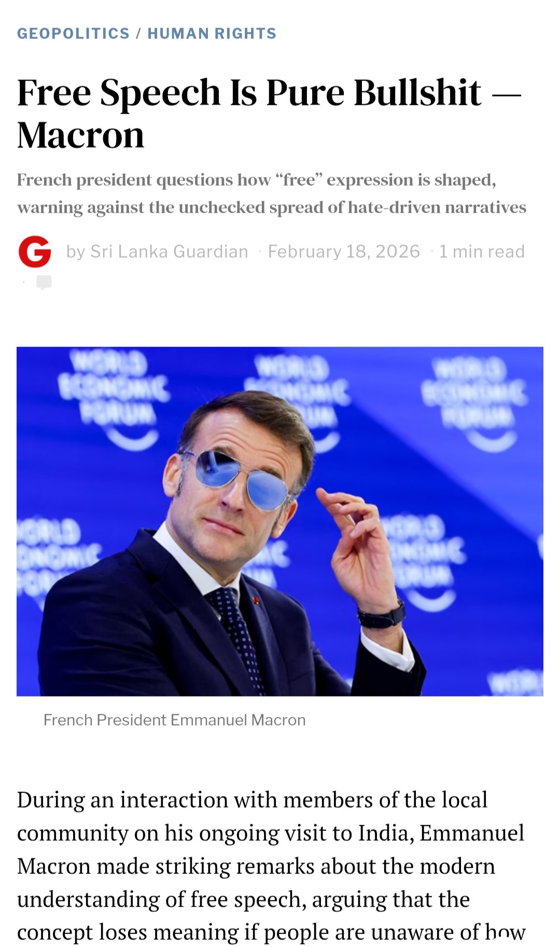Open the comments speech bubble icon
560x947 pixels.
click(x=44, y=283)
